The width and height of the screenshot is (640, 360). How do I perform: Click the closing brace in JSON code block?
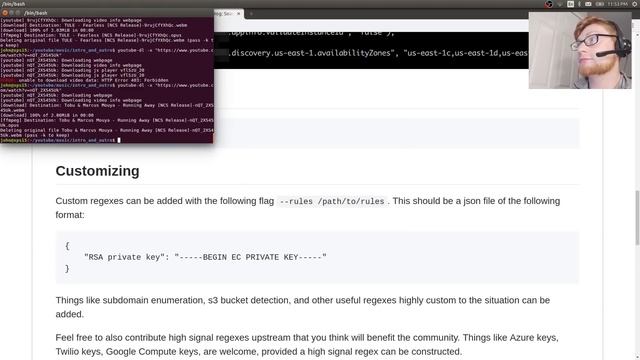point(67,269)
